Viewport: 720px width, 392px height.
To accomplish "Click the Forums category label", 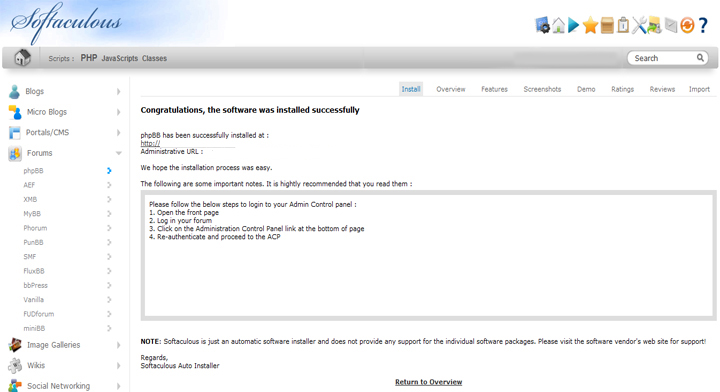I will (x=39, y=153).
